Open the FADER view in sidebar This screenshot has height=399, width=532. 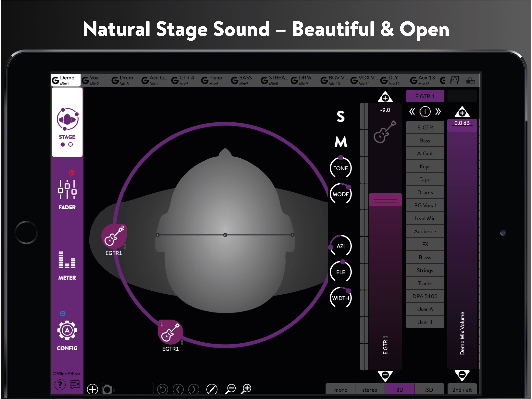click(67, 194)
